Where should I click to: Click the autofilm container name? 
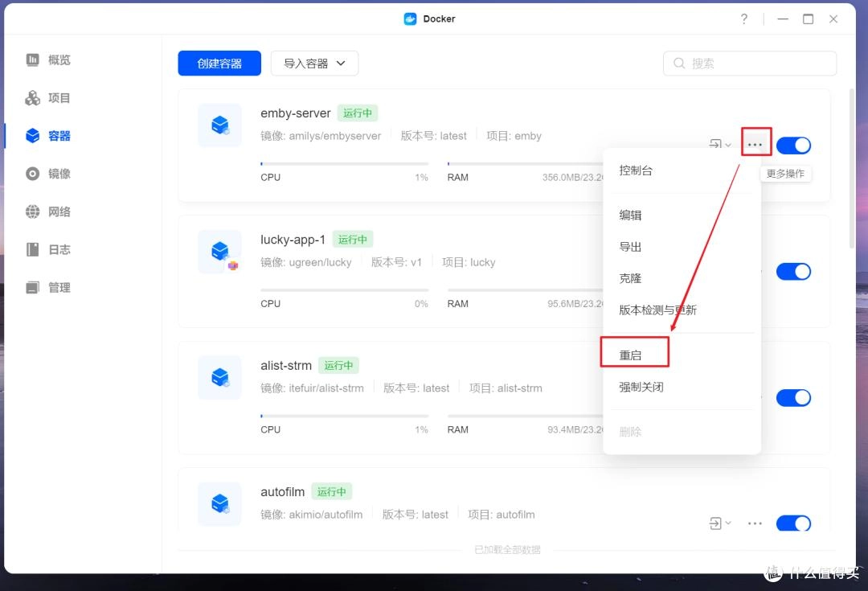tap(282, 492)
